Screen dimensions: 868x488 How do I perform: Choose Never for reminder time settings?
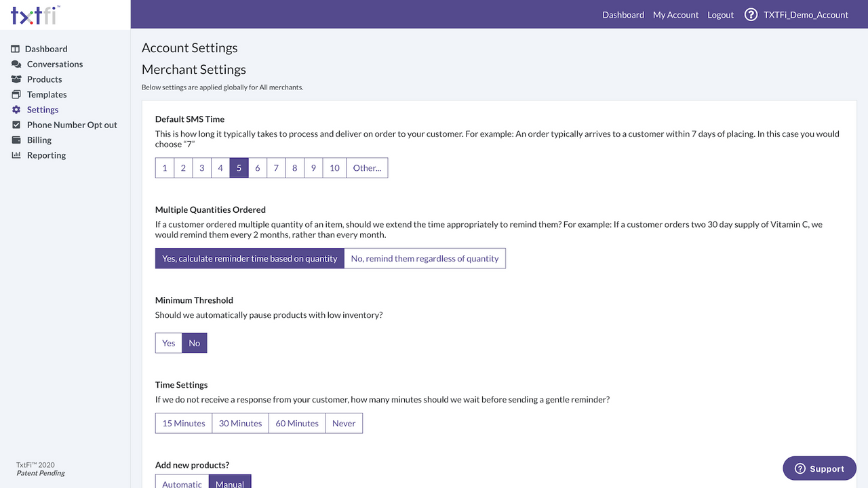click(344, 423)
